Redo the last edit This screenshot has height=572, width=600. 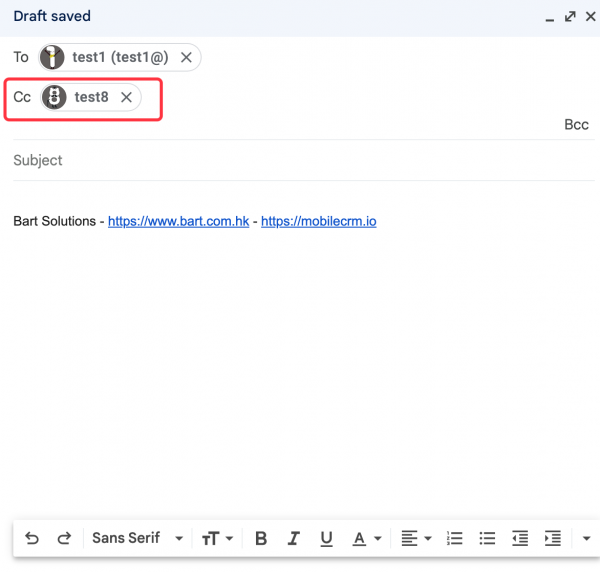pos(64,538)
